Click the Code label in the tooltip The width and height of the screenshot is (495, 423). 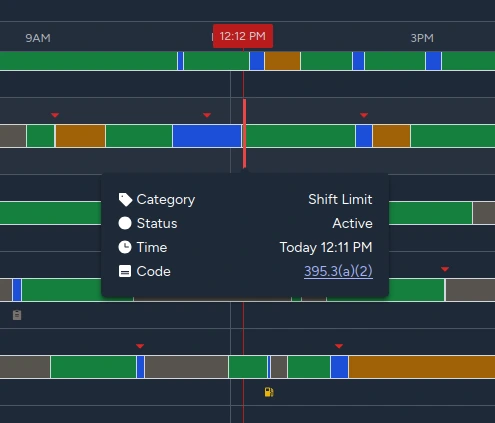tap(154, 271)
